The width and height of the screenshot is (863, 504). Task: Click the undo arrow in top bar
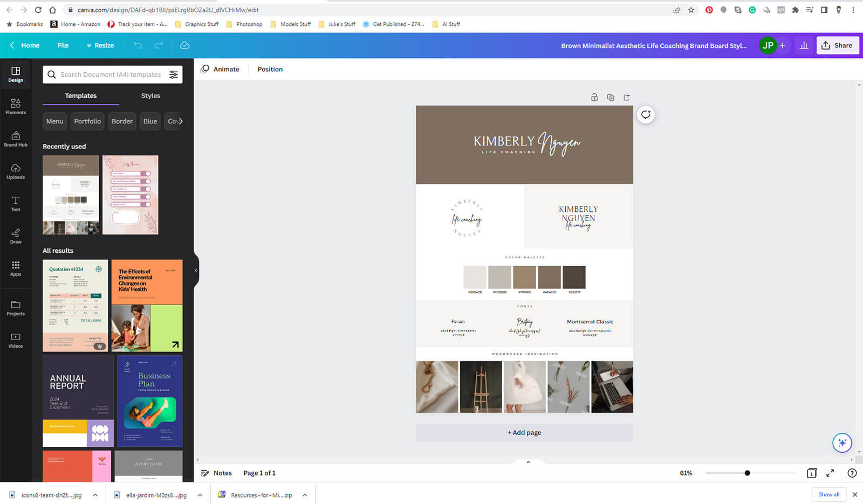point(138,45)
